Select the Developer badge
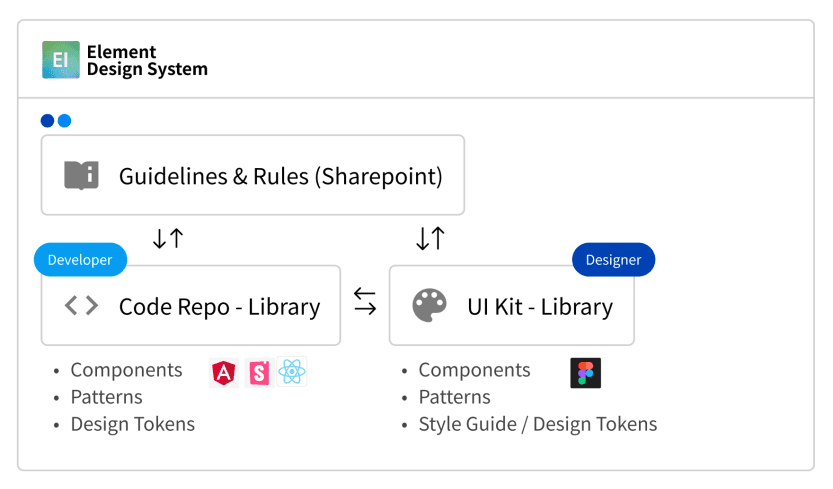Screen dimensions: 833x489 tap(80, 260)
